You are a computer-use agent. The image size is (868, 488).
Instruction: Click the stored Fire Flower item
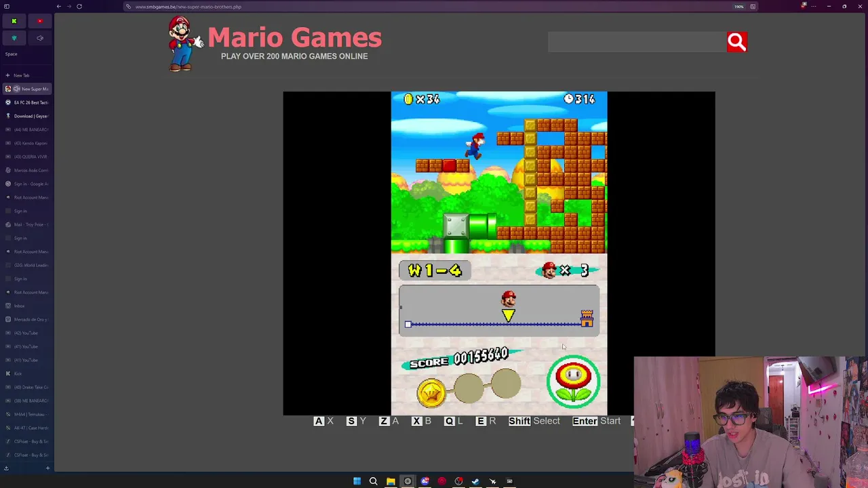[574, 382]
